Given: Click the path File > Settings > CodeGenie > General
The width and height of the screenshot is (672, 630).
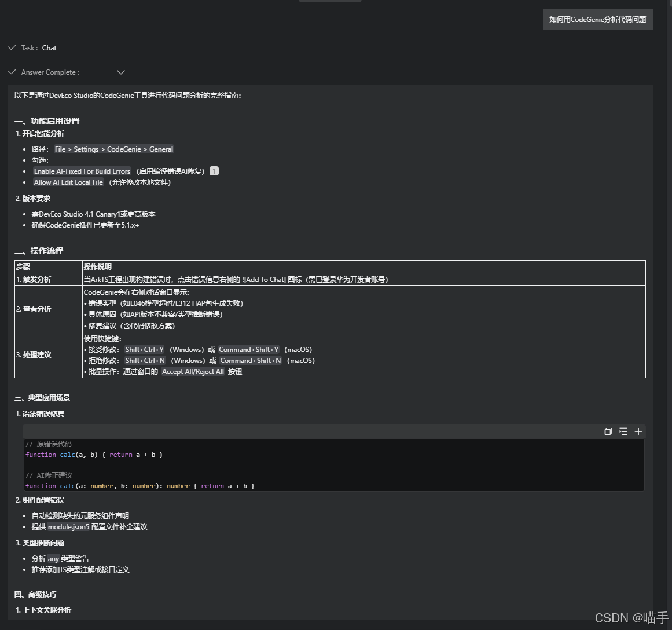Looking at the screenshot, I should [x=114, y=149].
